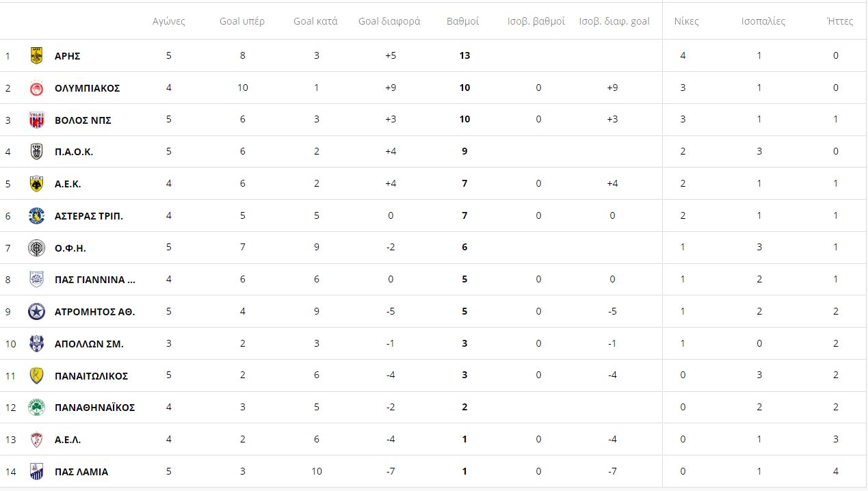Screen dimensions: 868x491
Task: Click the Ο.Φ.Η. round club emblem
Action: (37, 248)
